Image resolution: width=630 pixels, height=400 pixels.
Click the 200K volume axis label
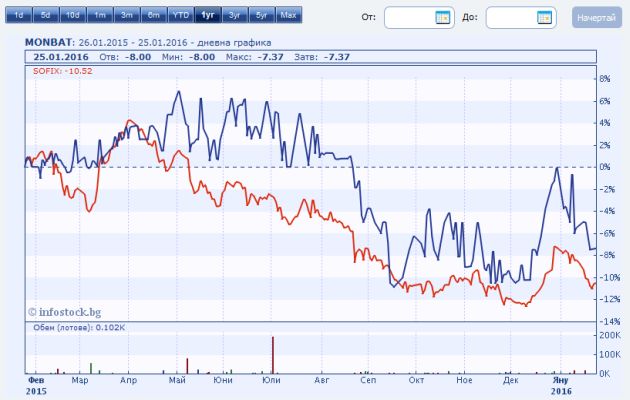610,335
